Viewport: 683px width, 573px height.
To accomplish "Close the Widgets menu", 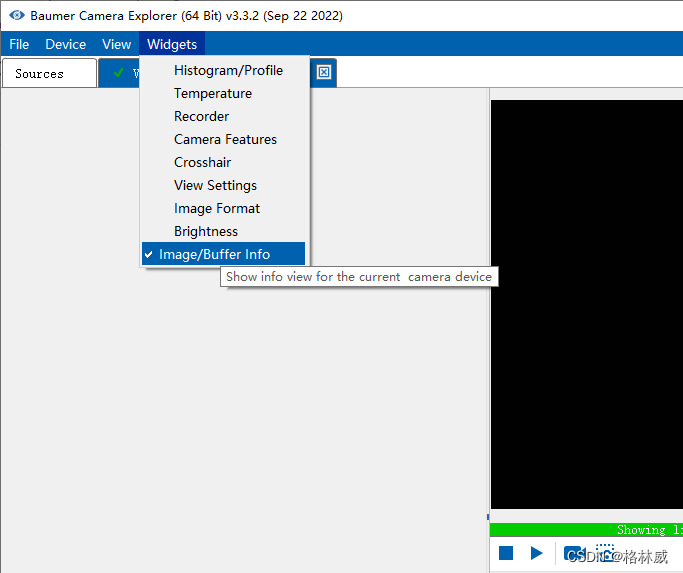I will 172,44.
